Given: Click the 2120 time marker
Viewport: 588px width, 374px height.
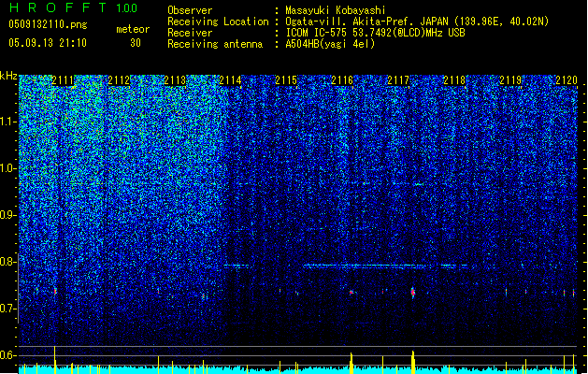Looking at the screenshot, I should [x=566, y=80].
